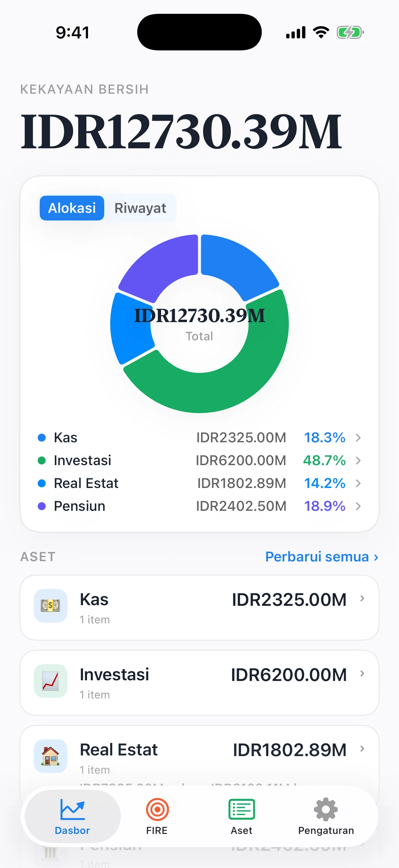Tap IDR2325.00M on the Kas card
This screenshot has width=399, height=868.
click(x=289, y=600)
